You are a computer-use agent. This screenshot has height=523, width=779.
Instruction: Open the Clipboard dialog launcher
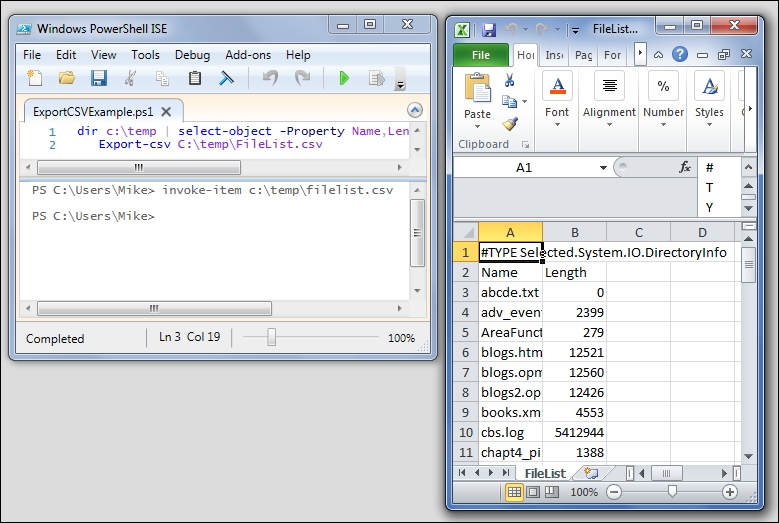click(x=525, y=145)
